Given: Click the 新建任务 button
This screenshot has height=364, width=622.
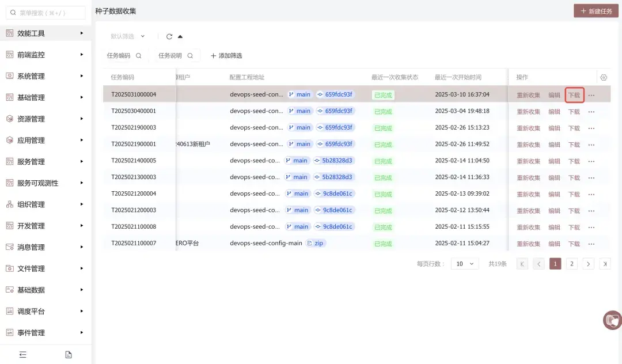Looking at the screenshot, I should (596, 11).
